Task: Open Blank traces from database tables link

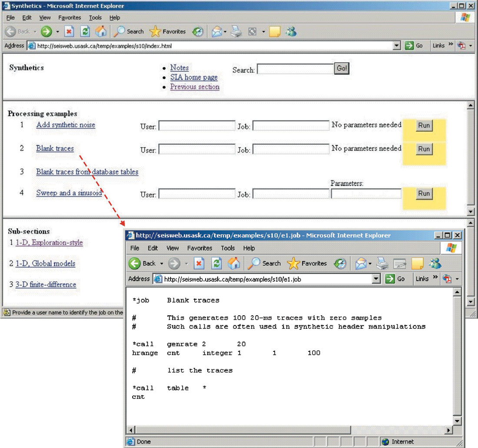Action: [x=87, y=172]
